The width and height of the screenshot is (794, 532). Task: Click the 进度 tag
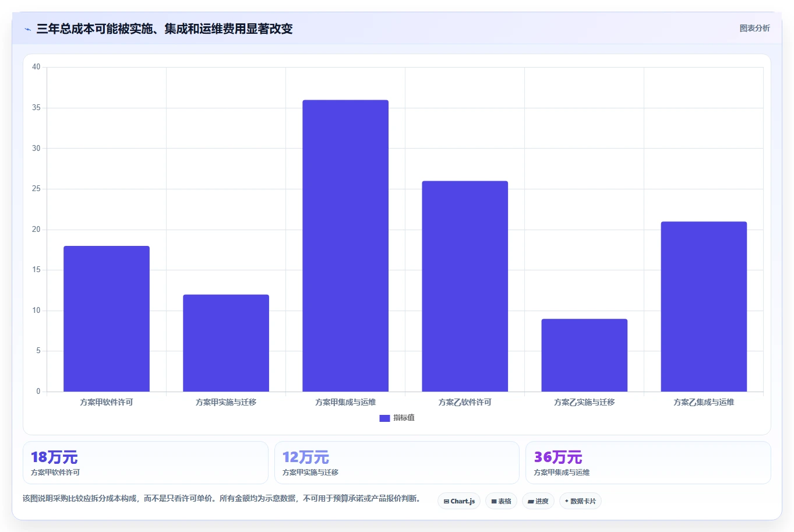[x=538, y=501]
